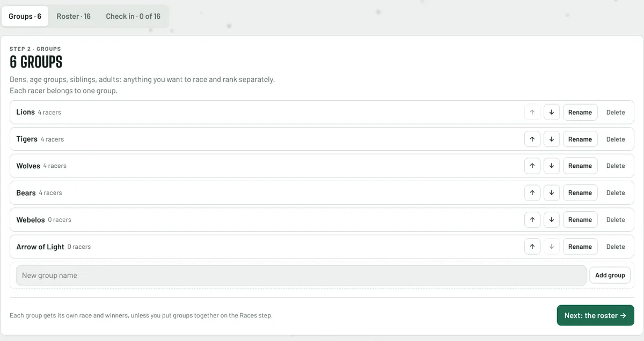644x341 pixels.
Task: Move the Webelos group up
Action: pos(532,219)
